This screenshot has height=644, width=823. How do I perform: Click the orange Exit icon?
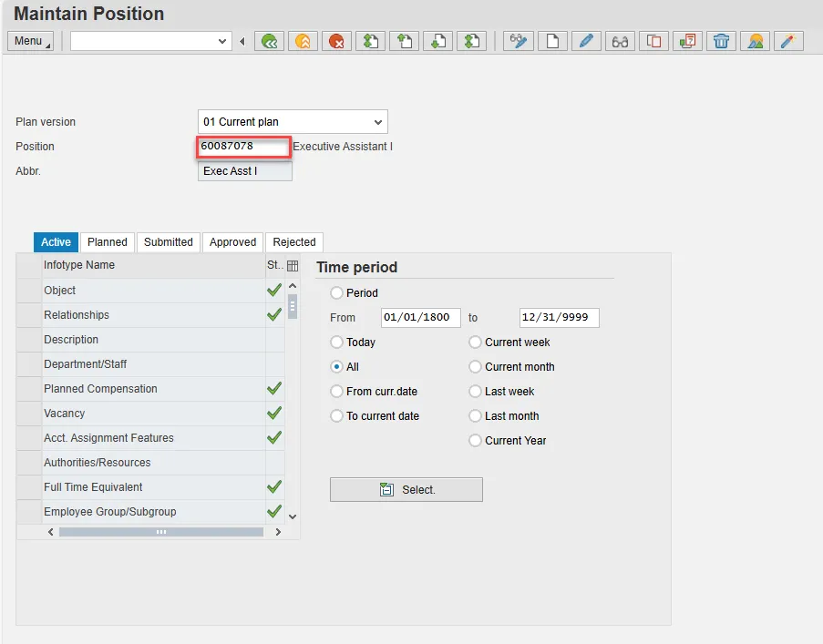(303, 41)
